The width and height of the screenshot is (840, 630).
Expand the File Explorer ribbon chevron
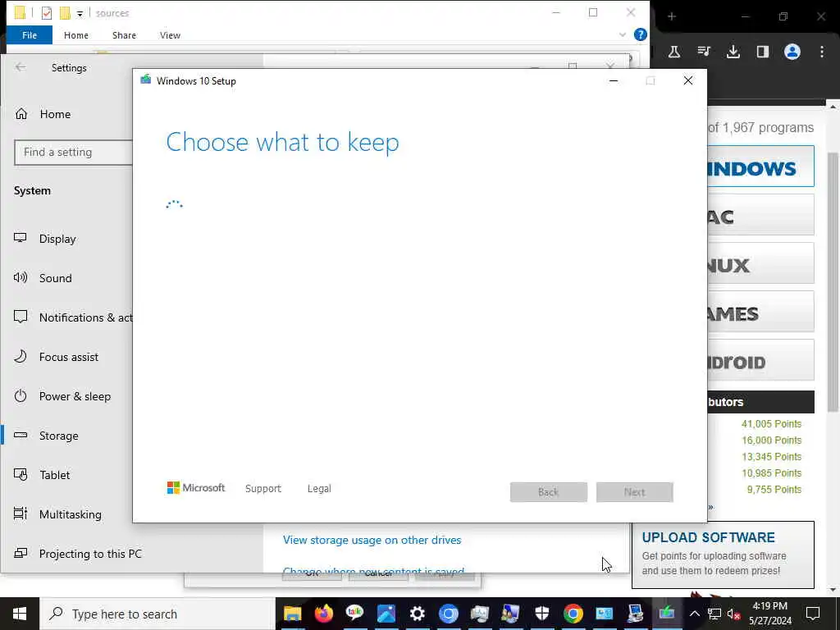coord(623,34)
